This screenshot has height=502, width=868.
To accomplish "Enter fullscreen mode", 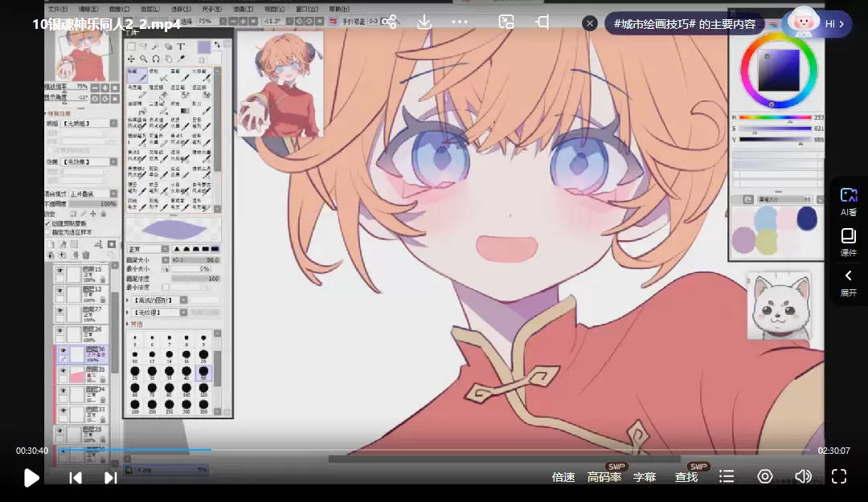I will pyautogui.click(x=838, y=476).
